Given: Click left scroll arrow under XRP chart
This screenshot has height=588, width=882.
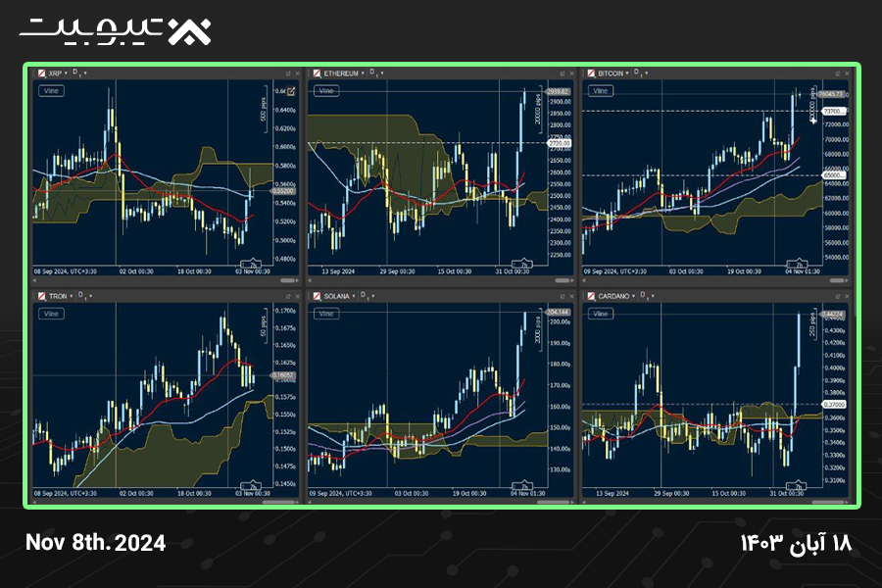Looking at the screenshot, I should [x=35, y=280].
